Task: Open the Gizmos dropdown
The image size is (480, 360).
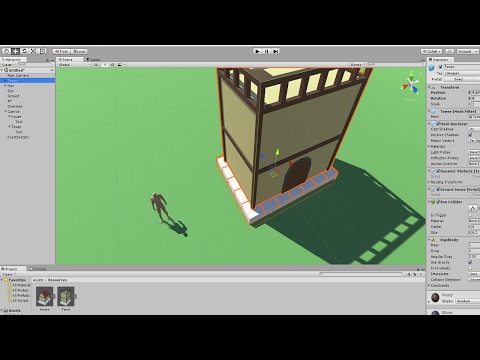Action: (356, 65)
